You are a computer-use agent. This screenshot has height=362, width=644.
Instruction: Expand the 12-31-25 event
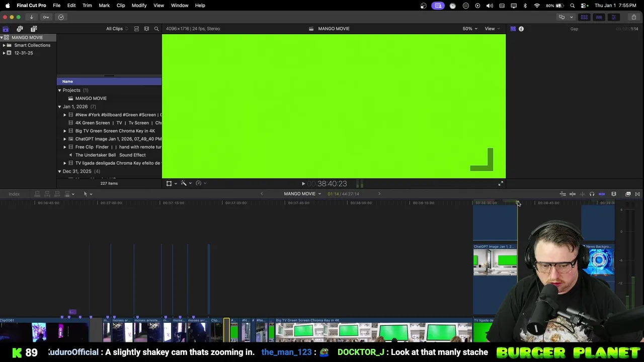point(4,53)
